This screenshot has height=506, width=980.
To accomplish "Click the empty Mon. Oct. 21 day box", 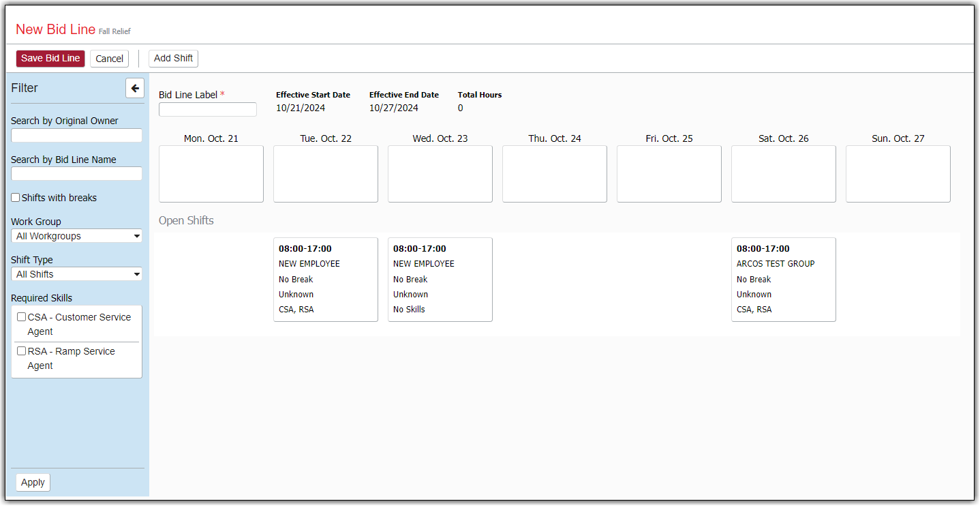I will tap(211, 174).
